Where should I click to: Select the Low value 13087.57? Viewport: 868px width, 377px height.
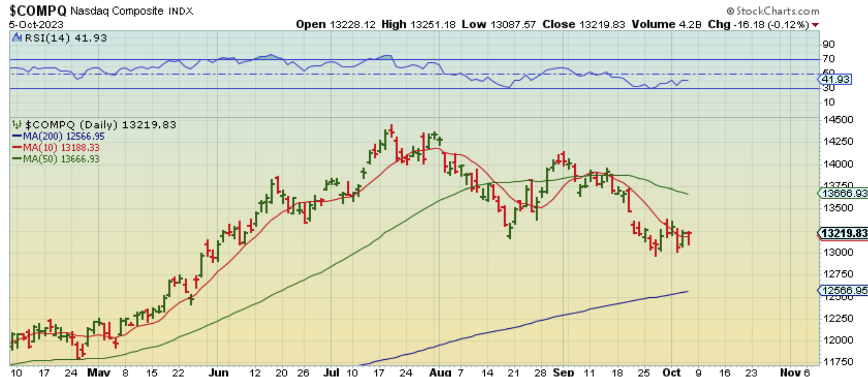pos(512,25)
